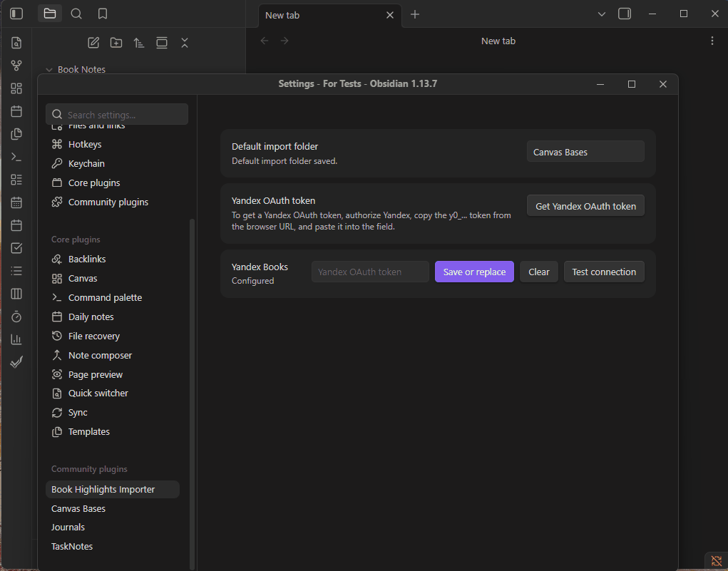Viewport: 728px width, 571px height.
Task: Close the New tab tab
Action: [x=390, y=15]
